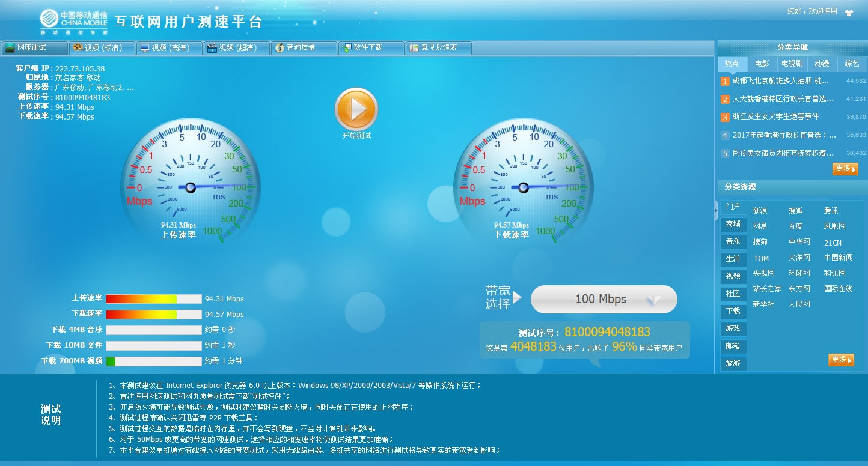Open the 腾讯 link

coord(831,211)
